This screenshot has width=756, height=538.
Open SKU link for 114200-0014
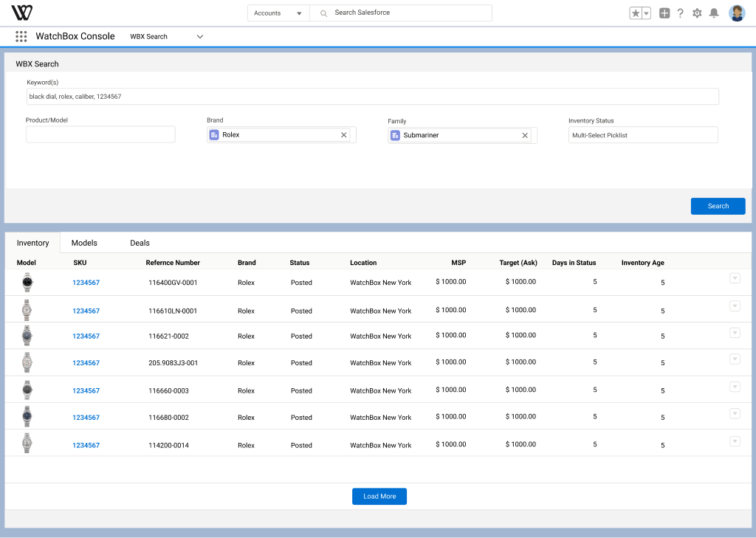pos(86,446)
